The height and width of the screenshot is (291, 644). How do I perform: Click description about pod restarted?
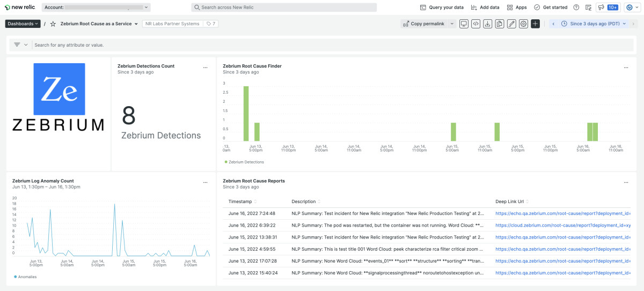coord(388,225)
